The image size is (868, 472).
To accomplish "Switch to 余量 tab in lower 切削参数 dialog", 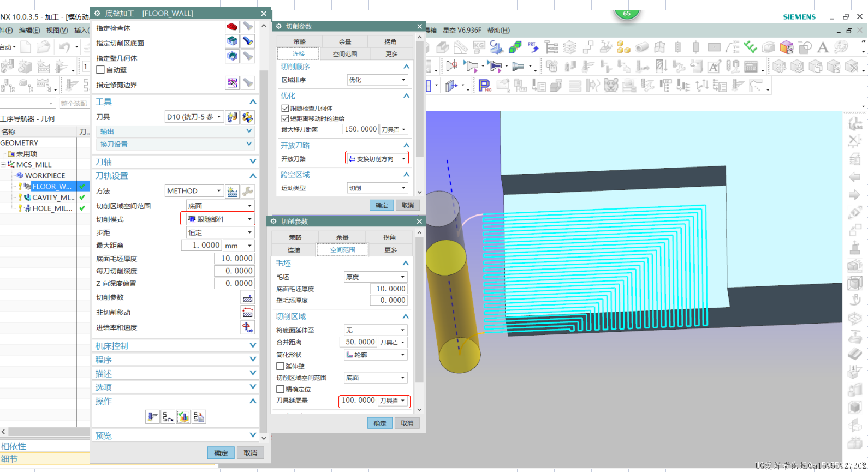I will coord(342,237).
